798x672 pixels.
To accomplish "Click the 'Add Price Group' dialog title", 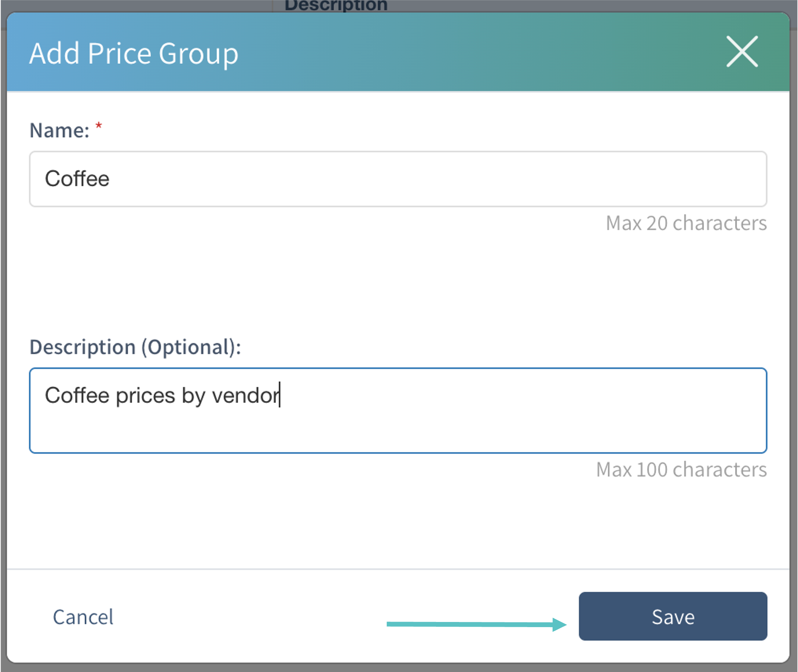I will (134, 54).
